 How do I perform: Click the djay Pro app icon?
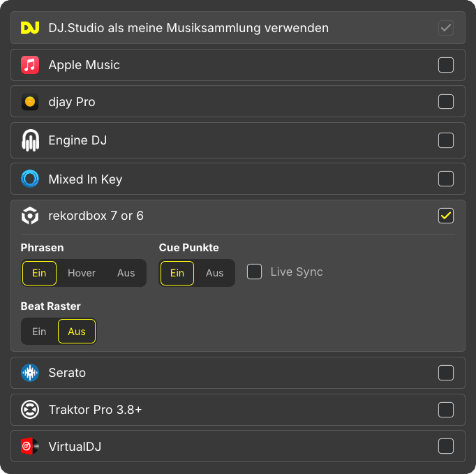[x=30, y=102]
